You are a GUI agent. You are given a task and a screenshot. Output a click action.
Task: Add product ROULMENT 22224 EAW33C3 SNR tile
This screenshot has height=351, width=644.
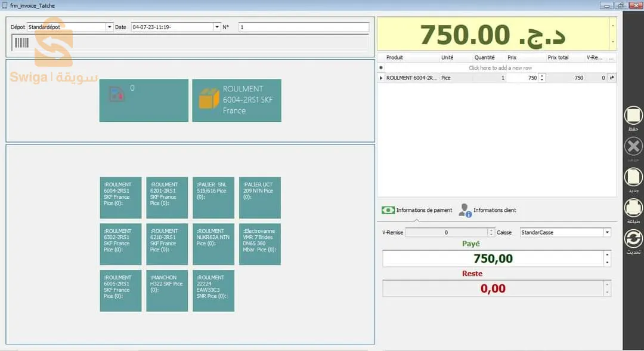(213, 291)
